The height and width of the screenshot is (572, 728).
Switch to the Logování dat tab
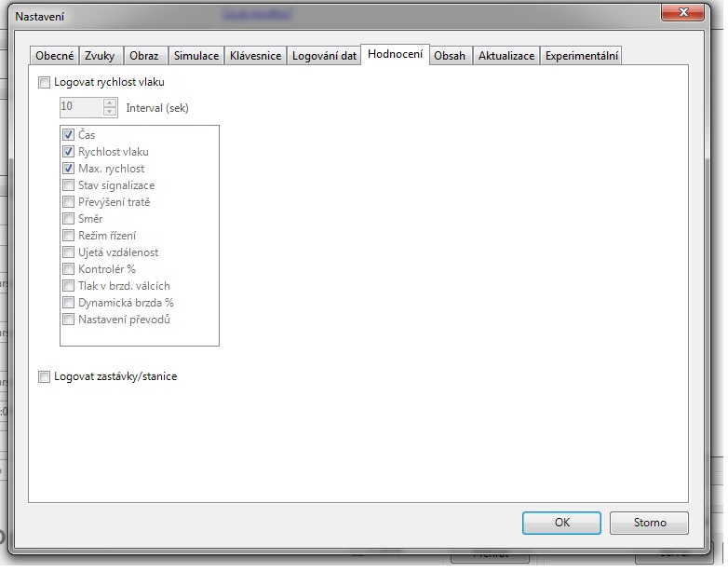(324, 56)
